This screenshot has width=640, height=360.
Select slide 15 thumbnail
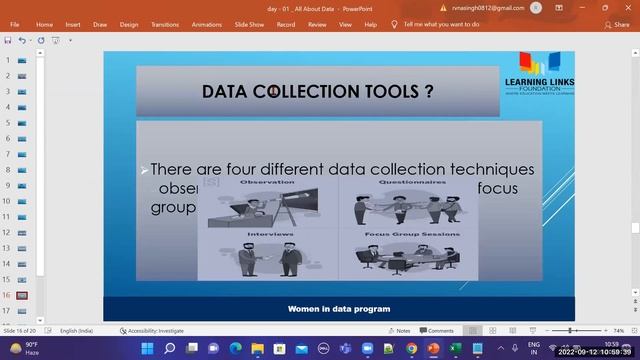[22, 280]
